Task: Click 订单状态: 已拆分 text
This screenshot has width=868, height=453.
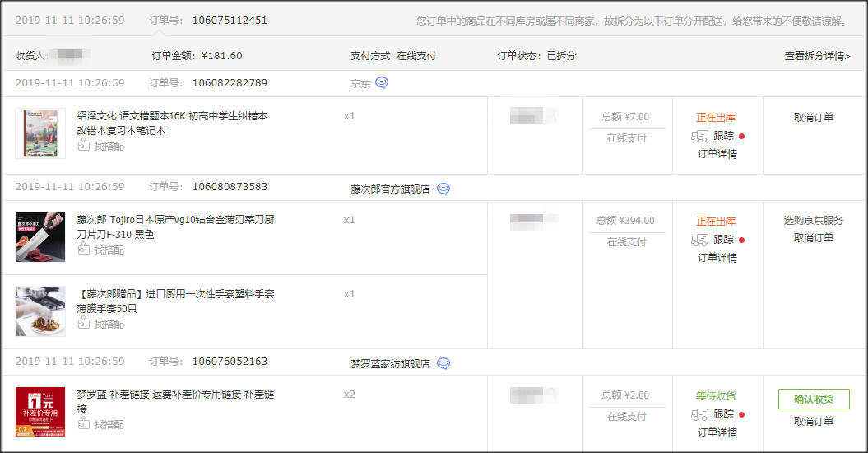Action: click(536, 55)
